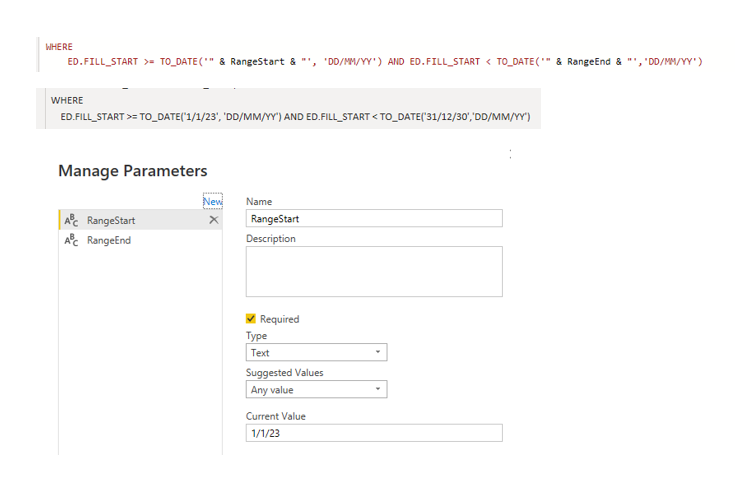Select RangeStart in the parameter list

pyautogui.click(x=141, y=220)
